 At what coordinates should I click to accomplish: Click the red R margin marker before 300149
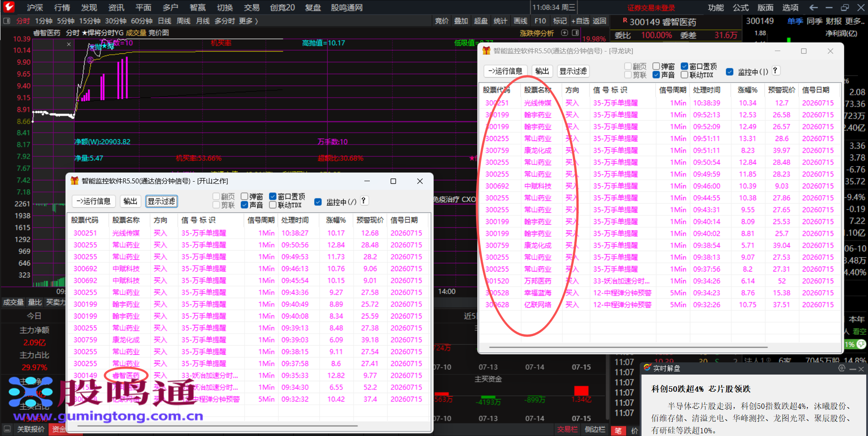(625, 20)
